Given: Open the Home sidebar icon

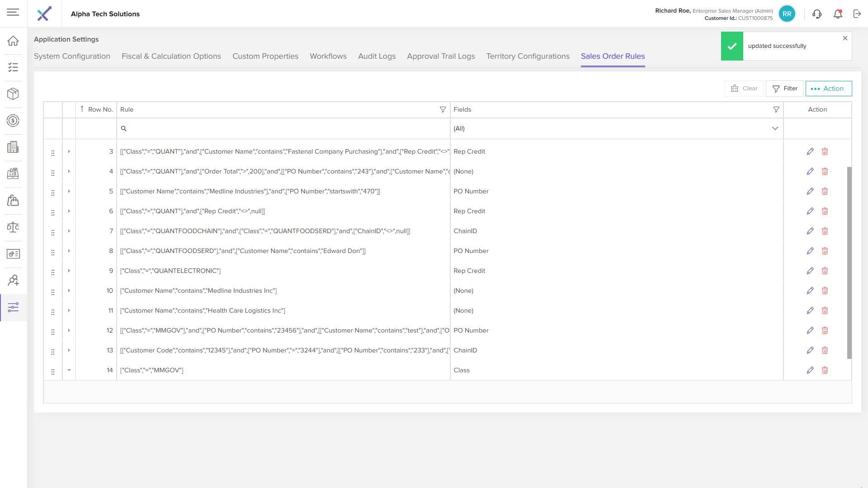Looking at the screenshot, I should pos(13,41).
